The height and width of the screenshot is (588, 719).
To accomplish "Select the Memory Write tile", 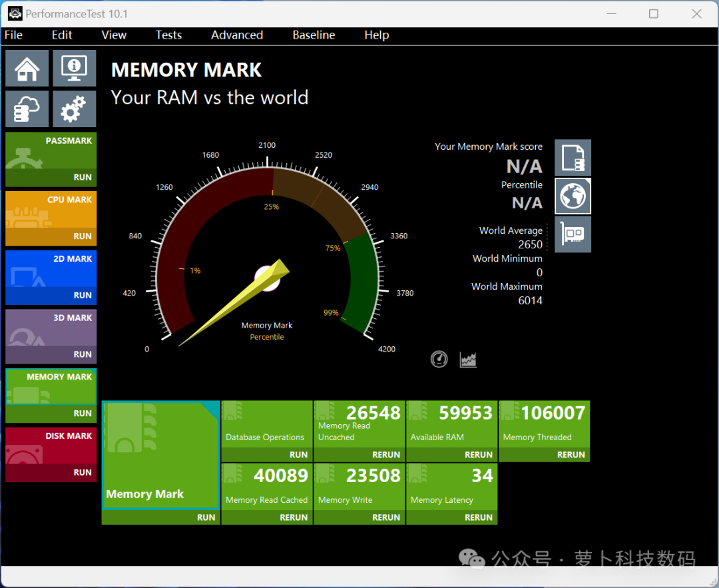I will [359, 487].
